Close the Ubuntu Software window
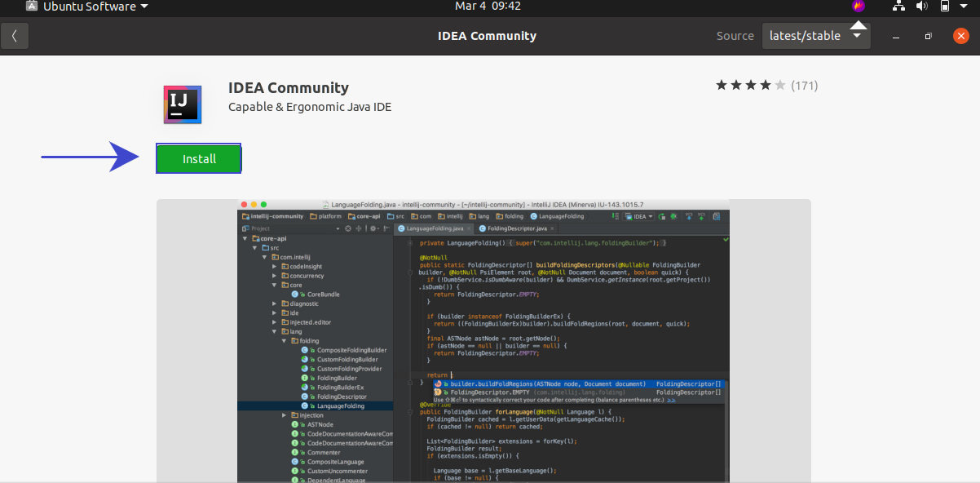Screen dimensions: 980x483 click(961, 36)
